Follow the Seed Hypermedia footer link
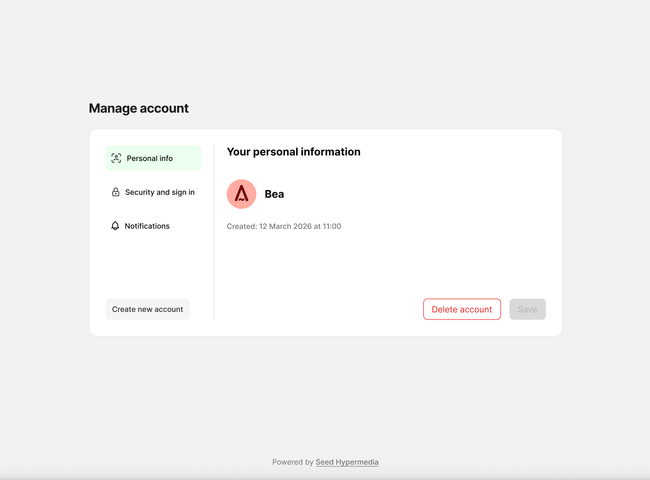The width and height of the screenshot is (650, 480). pos(347,462)
